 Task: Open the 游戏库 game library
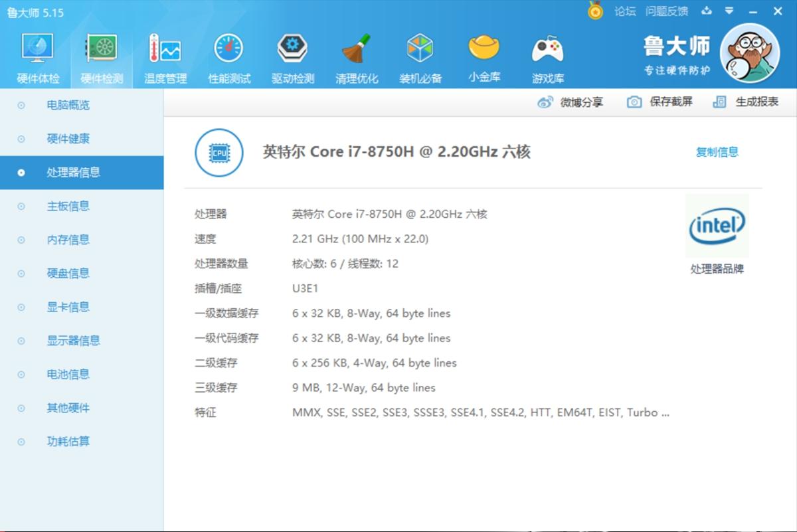click(x=547, y=54)
